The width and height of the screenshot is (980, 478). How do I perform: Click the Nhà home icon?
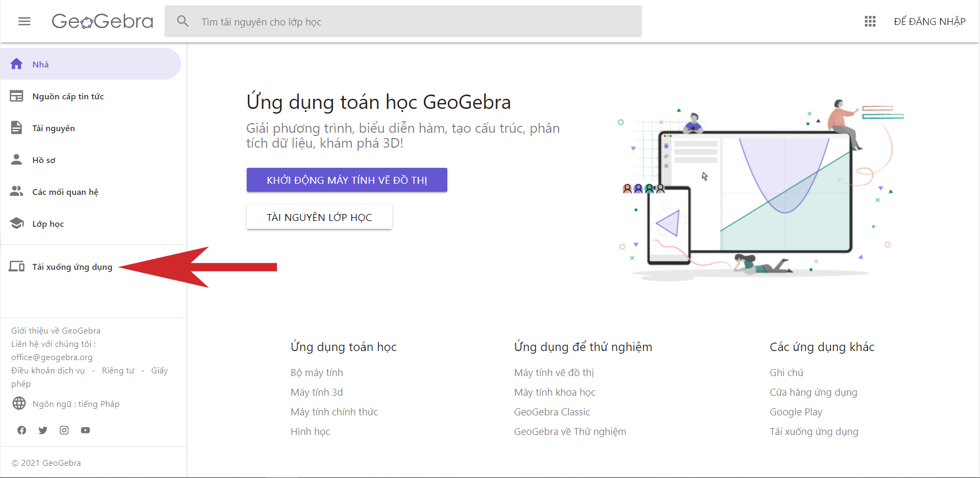[x=16, y=64]
